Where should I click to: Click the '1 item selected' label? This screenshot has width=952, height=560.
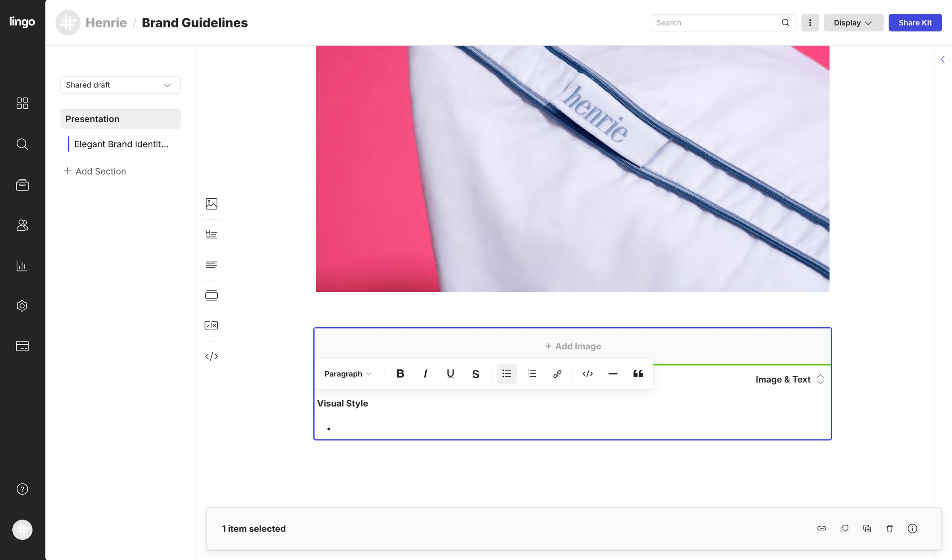(x=254, y=529)
